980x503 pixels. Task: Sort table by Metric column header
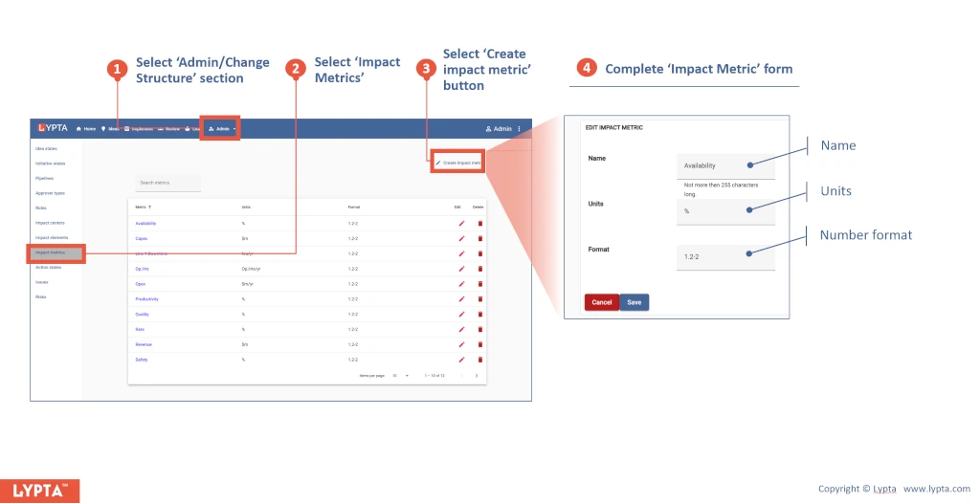click(144, 207)
